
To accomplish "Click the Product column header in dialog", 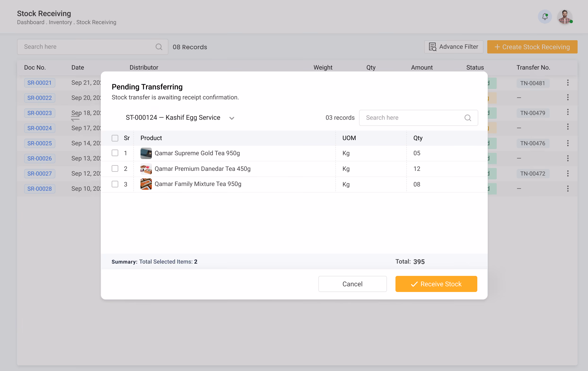I will [151, 138].
